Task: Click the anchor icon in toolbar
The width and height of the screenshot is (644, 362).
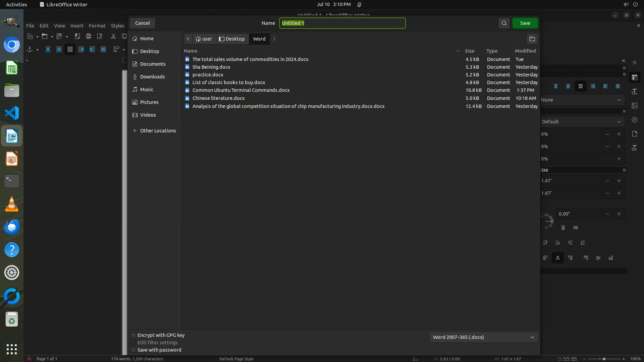Action: 30,49
